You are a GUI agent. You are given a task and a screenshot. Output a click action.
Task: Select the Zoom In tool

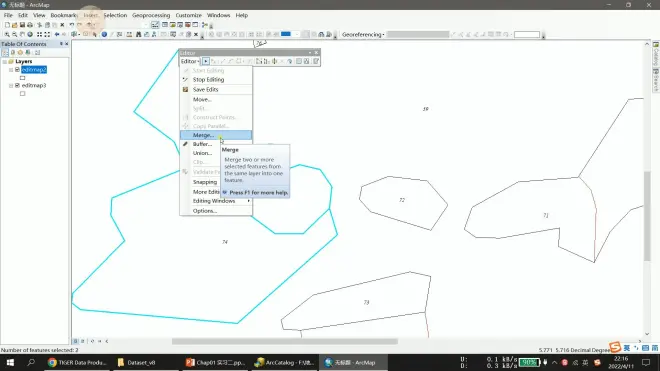point(7,35)
